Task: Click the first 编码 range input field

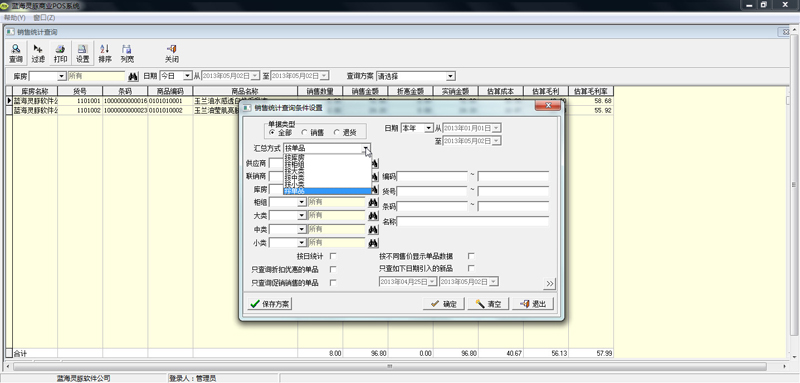Action: pyautogui.click(x=432, y=176)
